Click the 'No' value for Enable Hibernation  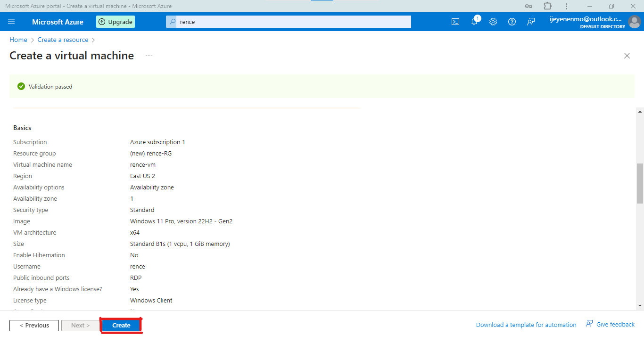(134, 255)
